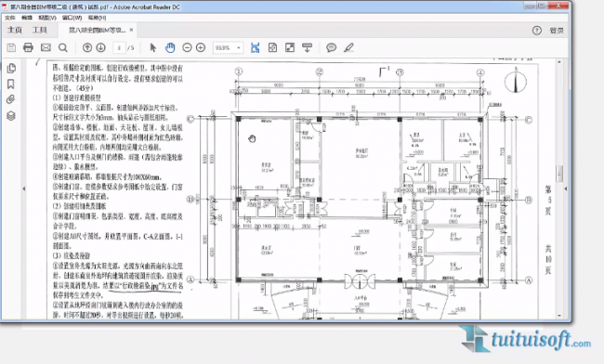
Task: Toggle fit-to-width scrolling mode
Action: point(255,47)
